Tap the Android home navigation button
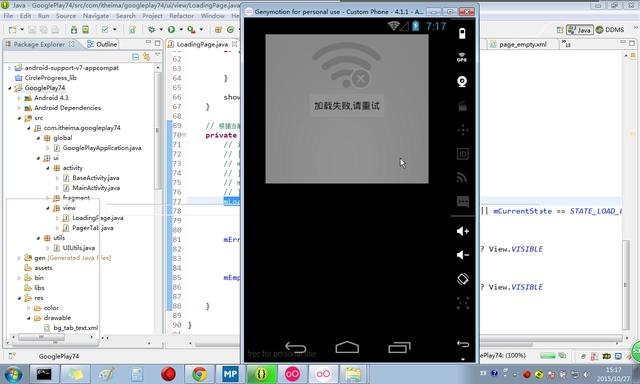The height and width of the screenshot is (384, 640). (x=347, y=347)
